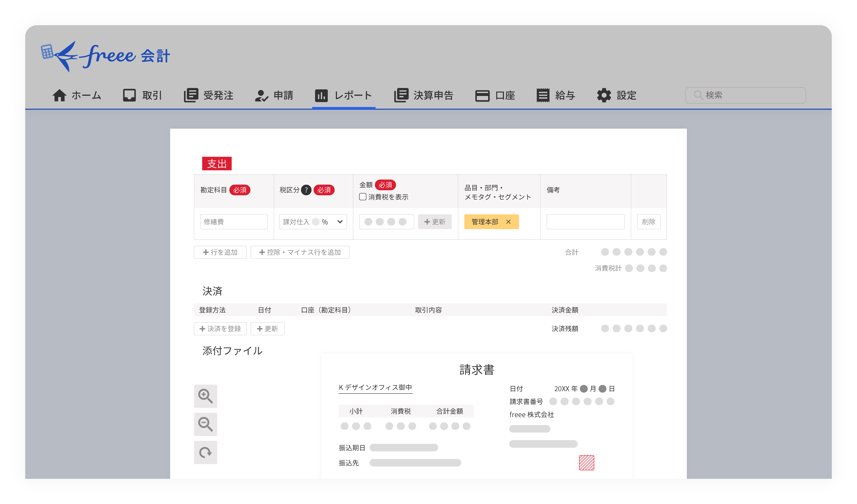Click the zoom out magnifier icon
Viewport: 857px width, 504px height.
coord(205,424)
